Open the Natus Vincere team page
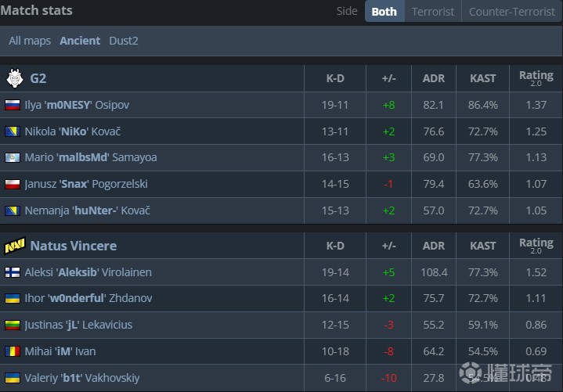The image size is (563, 392). tap(73, 246)
